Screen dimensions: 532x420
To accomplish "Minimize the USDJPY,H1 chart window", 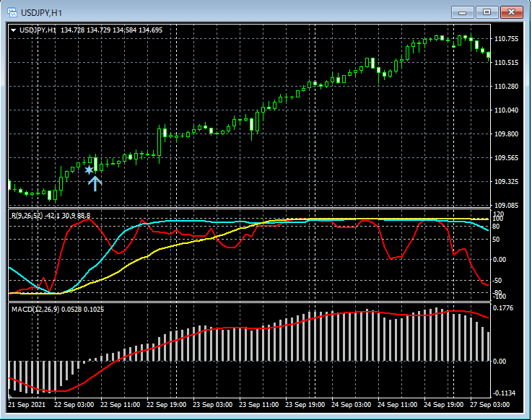I will 462,12.
